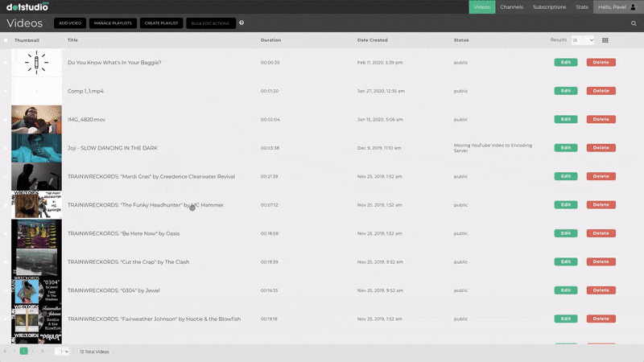Click the search magnifier icon

point(634,23)
